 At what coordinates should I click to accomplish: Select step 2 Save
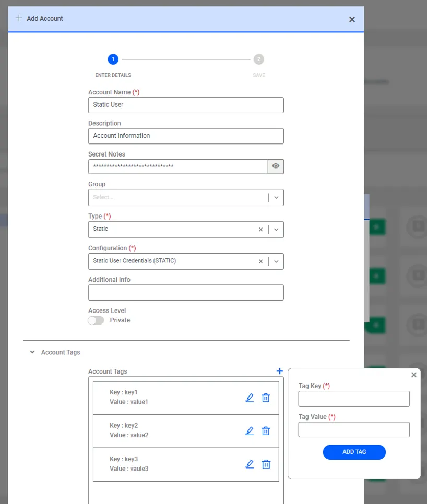[259, 59]
